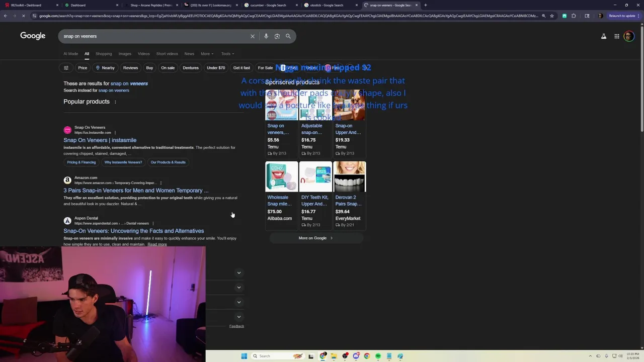Open Discord from the taskbar
Viewport: 644px width, 362px height.
(x=356, y=356)
